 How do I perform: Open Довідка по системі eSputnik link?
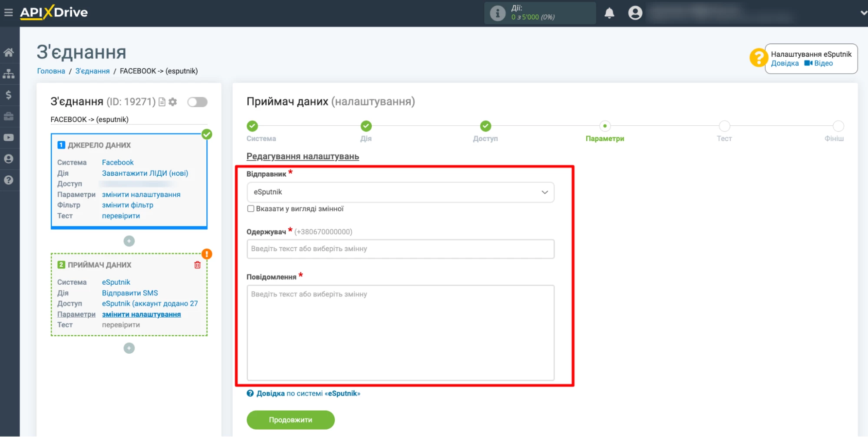pyautogui.click(x=308, y=394)
